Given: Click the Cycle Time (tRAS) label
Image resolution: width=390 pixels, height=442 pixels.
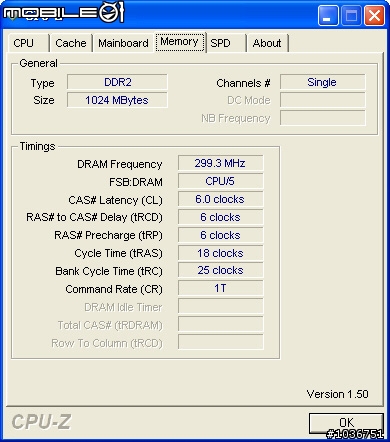Looking at the screenshot, I should [x=118, y=253].
